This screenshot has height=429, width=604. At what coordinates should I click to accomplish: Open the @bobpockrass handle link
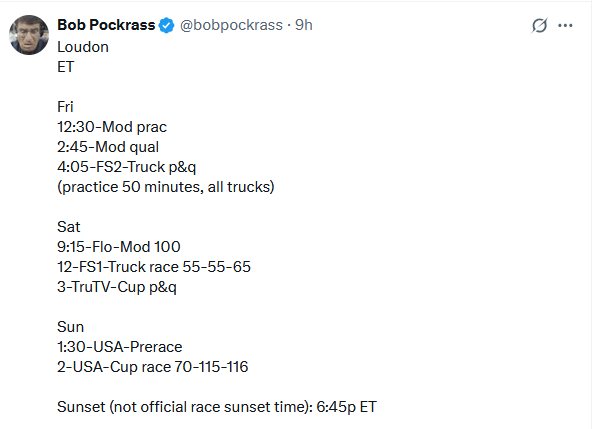(x=231, y=25)
